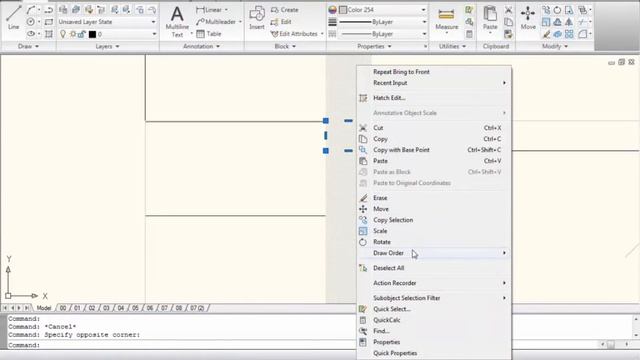The width and height of the screenshot is (640, 360).
Task: Click Repeat Bring to Front menu entry
Action: click(x=434, y=72)
